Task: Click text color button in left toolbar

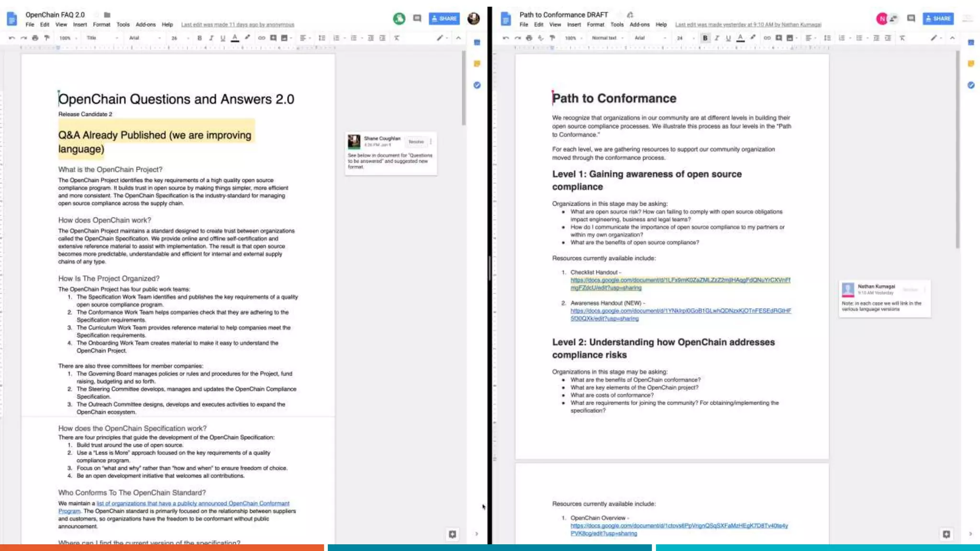Action: [235, 38]
